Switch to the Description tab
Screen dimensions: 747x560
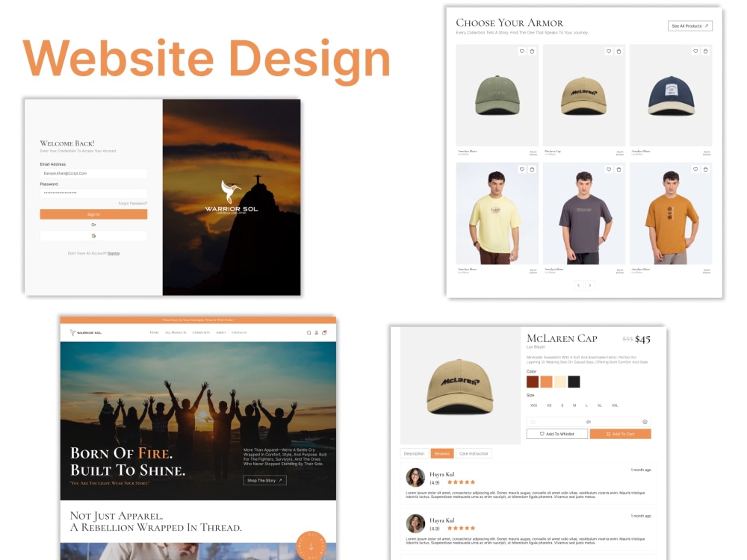point(414,453)
